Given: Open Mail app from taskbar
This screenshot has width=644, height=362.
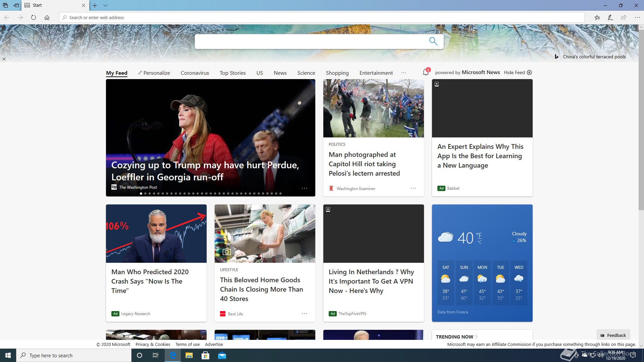Looking at the screenshot, I should point(222,355).
